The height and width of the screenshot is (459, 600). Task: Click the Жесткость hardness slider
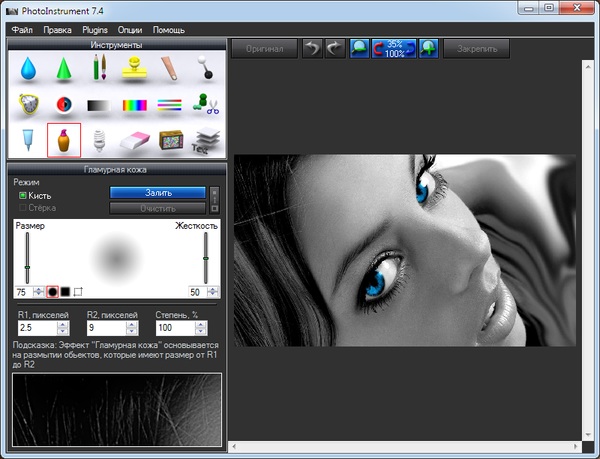pos(205,258)
